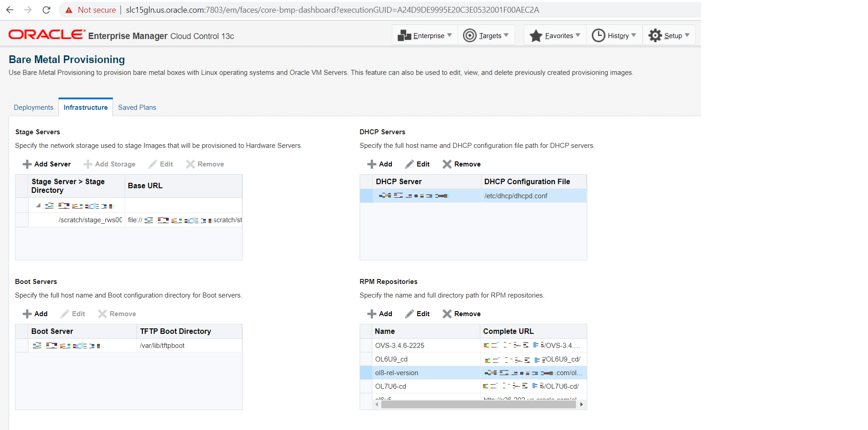This screenshot has width=868, height=430.
Task: Click the row selector of the DHCP server row
Action: point(366,196)
